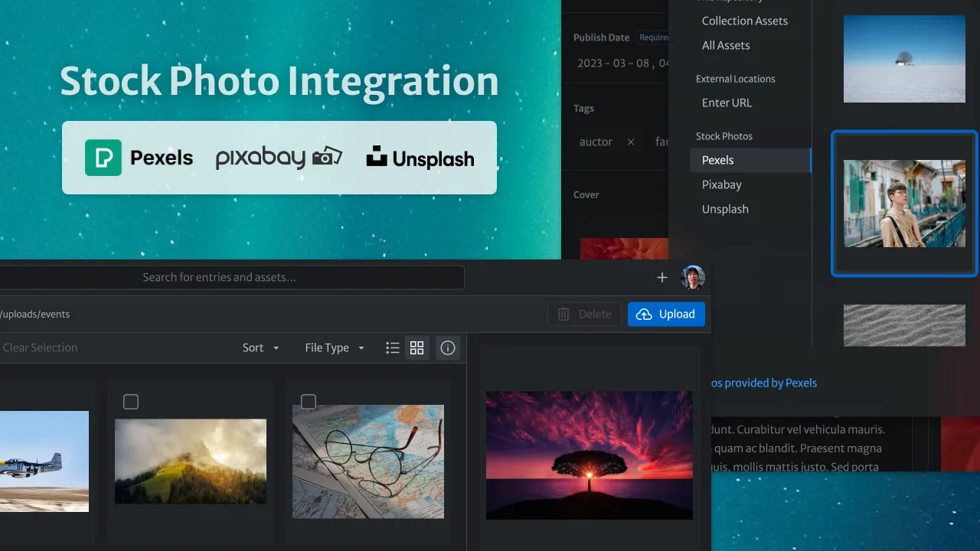Check the foggy mountain image checkbox
Image resolution: width=980 pixels, height=551 pixels.
point(131,402)
